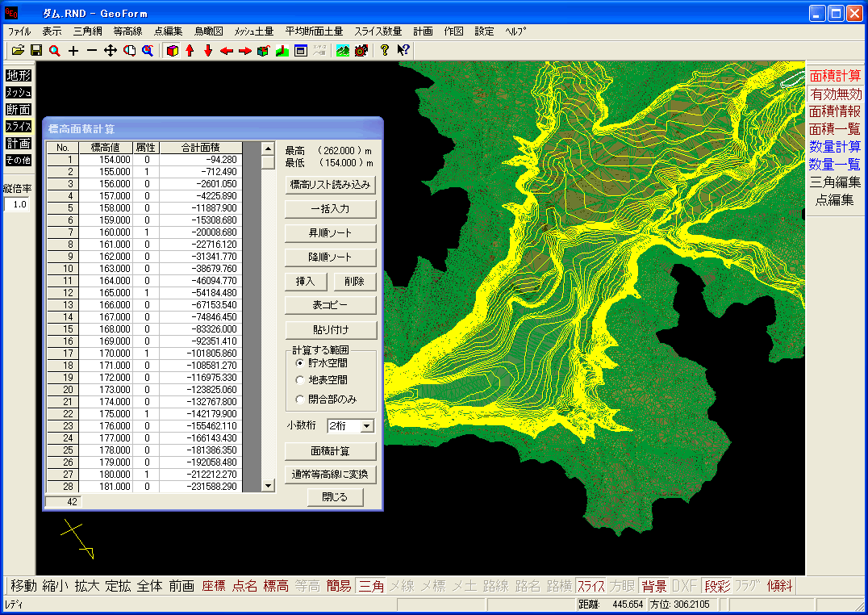Select the 地形 mode in left panel
Viewport: 868px width, 615px height.
(x=19, y=75)
